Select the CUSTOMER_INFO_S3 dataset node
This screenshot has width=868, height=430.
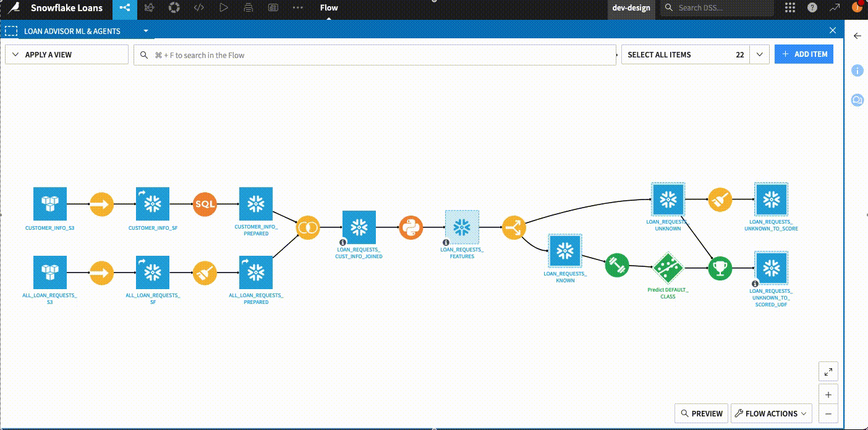coord(49,203)
